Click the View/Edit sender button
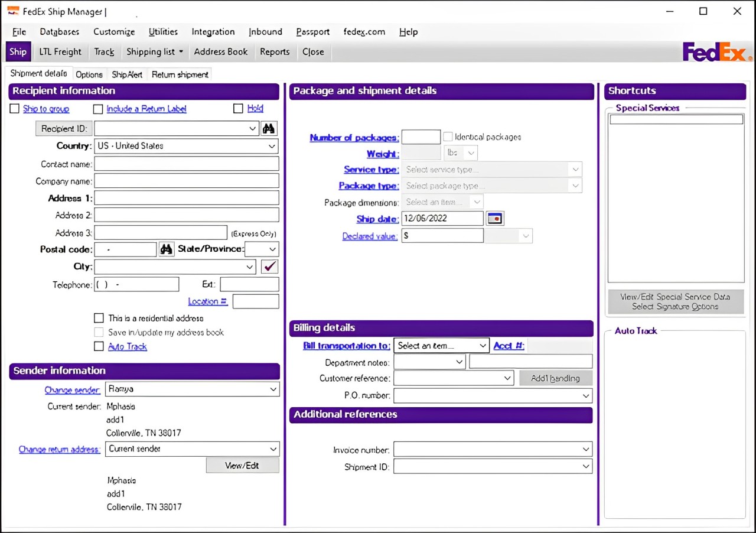This screenshot has height=533, width=756. tap(242, 466)
